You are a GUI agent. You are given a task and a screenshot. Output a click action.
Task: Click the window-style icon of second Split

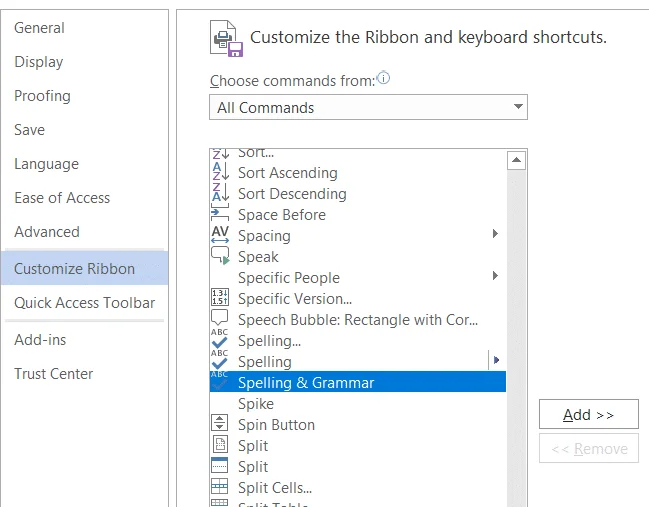click(219, 466)
